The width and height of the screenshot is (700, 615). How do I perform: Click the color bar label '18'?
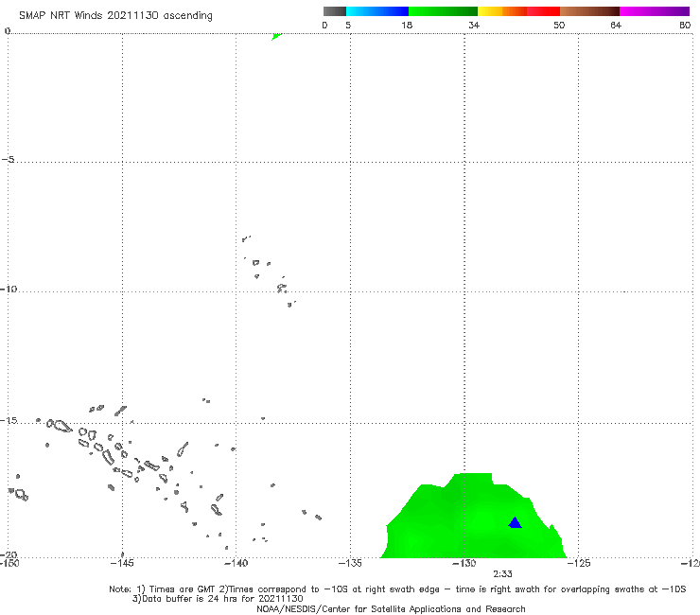407,25
